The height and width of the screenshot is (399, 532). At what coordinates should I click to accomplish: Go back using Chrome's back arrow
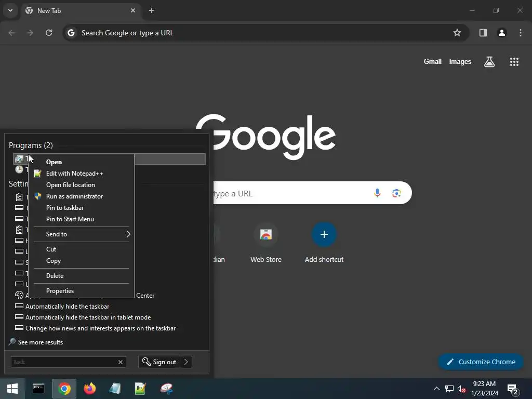click(x=11, y=33)
